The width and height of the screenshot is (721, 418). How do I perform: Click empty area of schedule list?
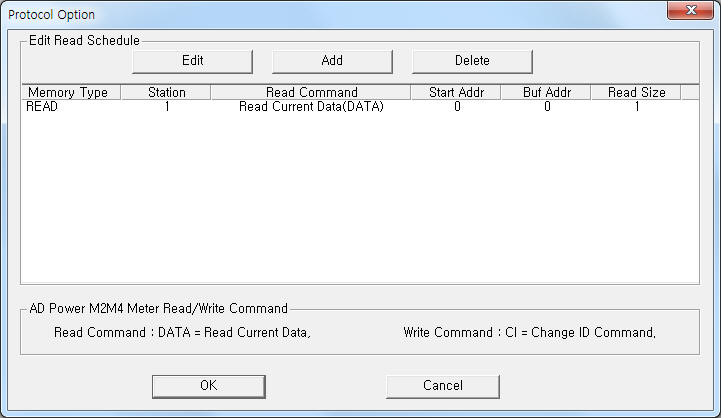(x=360, y=198)
